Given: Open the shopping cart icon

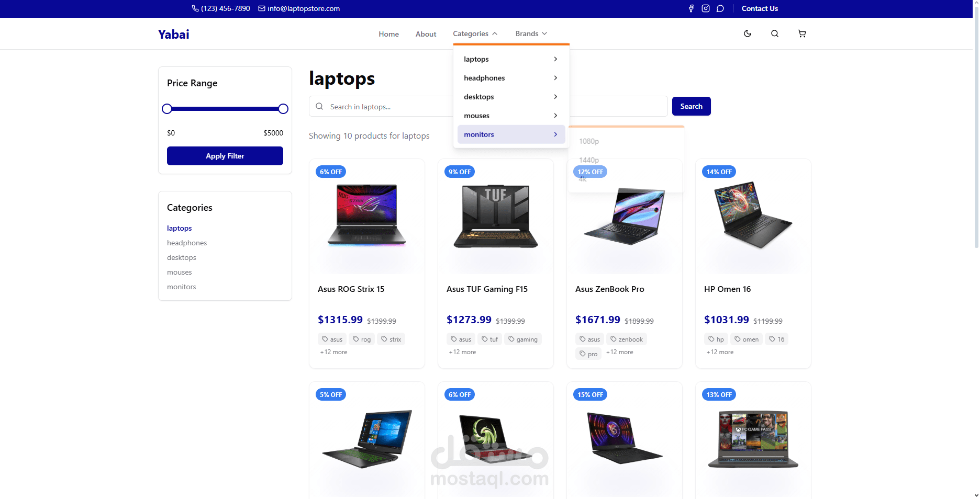Looking at the screenshot, I should [x=801, y=33].
